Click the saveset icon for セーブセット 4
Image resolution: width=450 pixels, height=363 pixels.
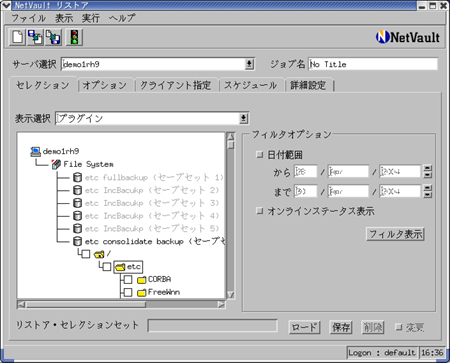click(x=77, y=216)
